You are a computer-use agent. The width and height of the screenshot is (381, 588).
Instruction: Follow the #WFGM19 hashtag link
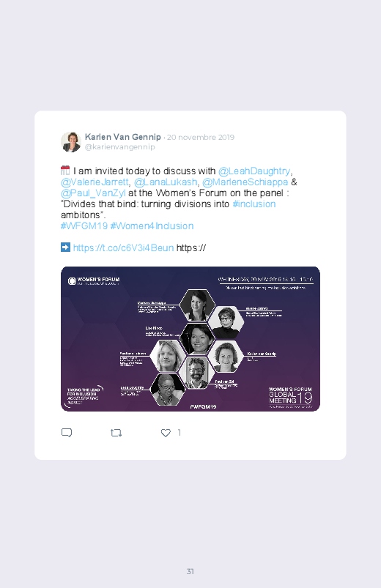point(84,226)
